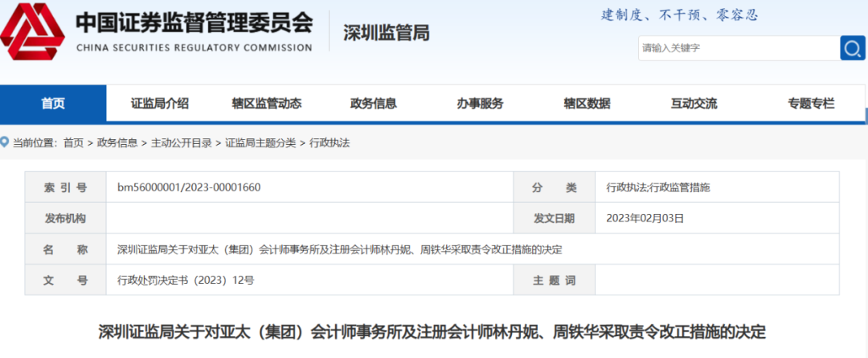868x358 pixels.
Task: Click the bold article headline below the table
Action: (432, 332)
